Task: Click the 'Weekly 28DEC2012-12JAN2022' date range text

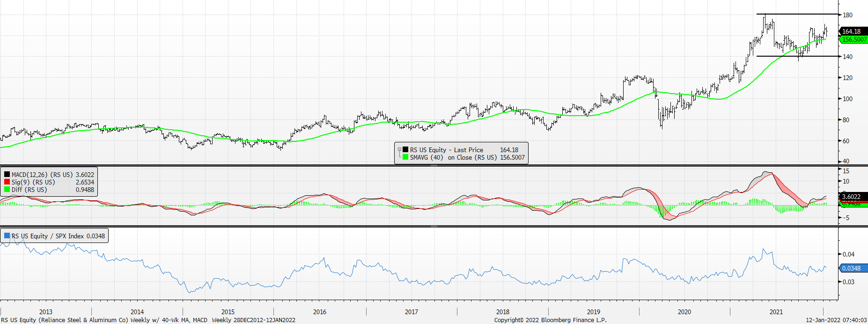Action: pos(253,320)
